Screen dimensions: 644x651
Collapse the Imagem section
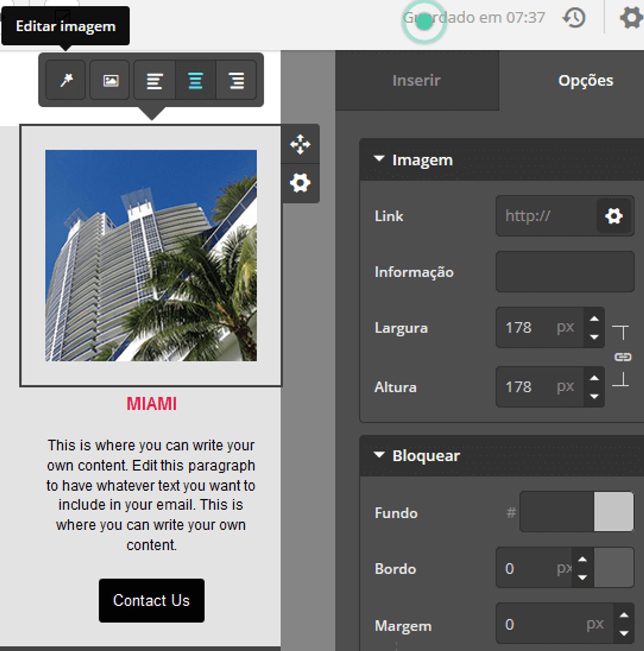point(379,159)
